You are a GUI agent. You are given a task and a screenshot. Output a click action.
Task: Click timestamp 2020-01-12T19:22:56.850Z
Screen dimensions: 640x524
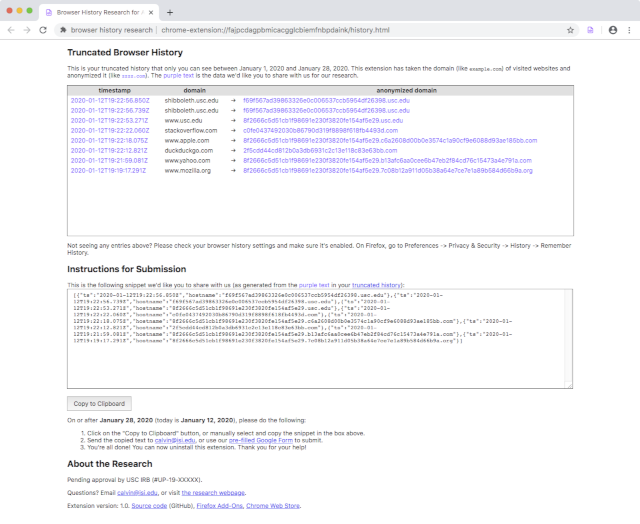(x=110, y=100)
